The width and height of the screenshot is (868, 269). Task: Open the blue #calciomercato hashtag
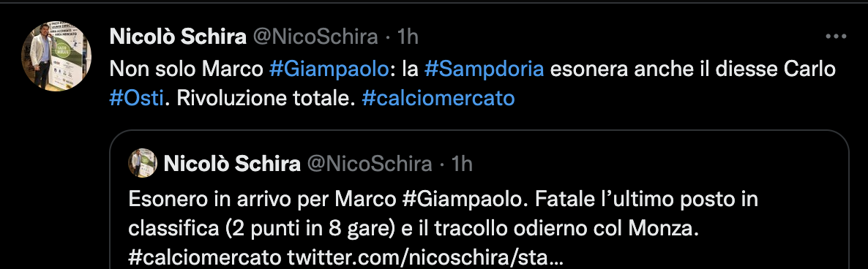[x=438, y=98]
